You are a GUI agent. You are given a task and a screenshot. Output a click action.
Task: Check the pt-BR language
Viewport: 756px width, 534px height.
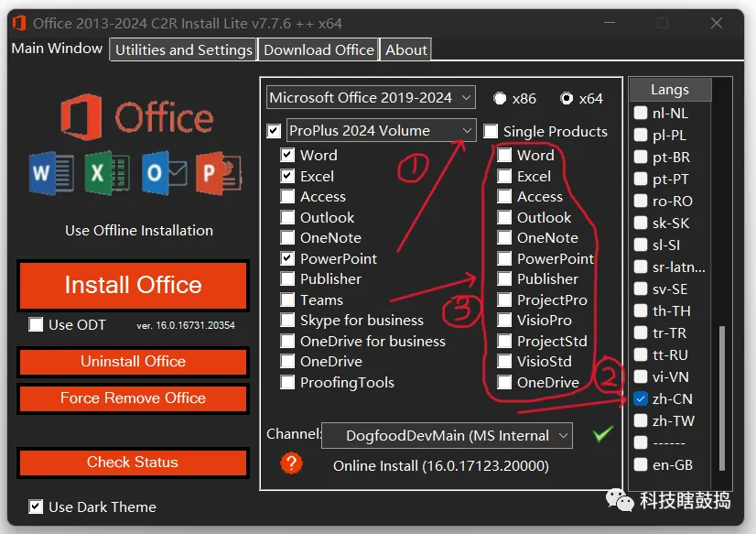click(641, 157)
